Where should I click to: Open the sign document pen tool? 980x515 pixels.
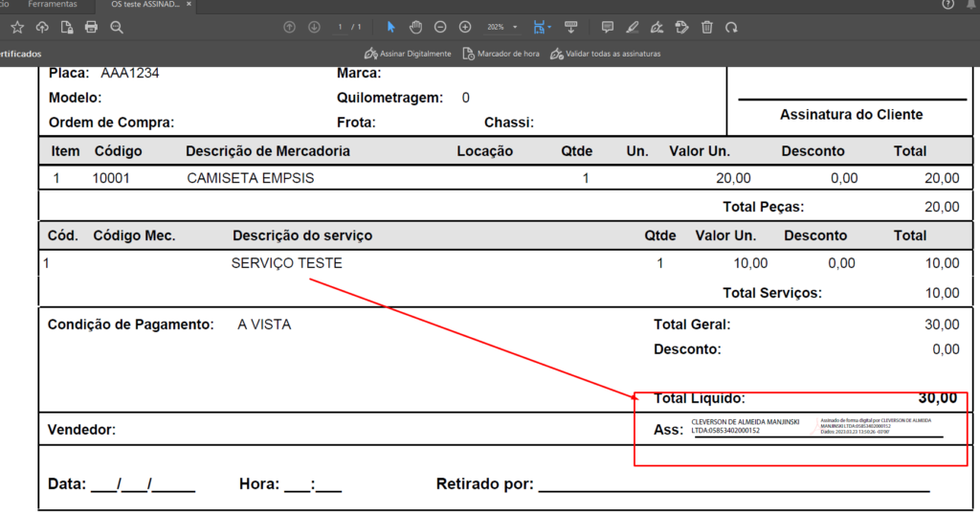click(x=657, y=27)
